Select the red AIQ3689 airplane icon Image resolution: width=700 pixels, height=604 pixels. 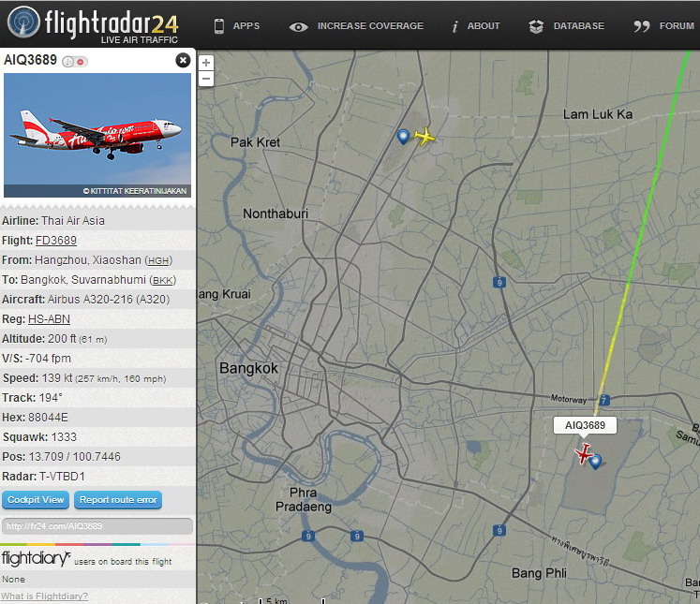coord(583,453)
